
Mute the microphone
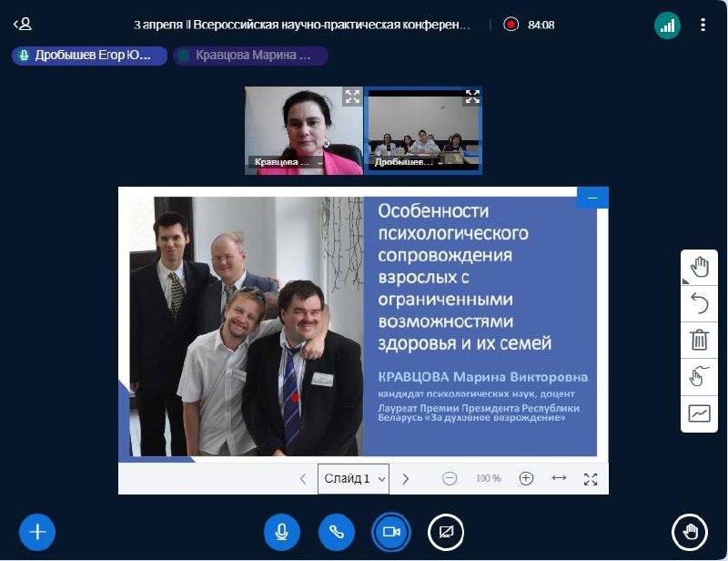click(x=281, y=532)
